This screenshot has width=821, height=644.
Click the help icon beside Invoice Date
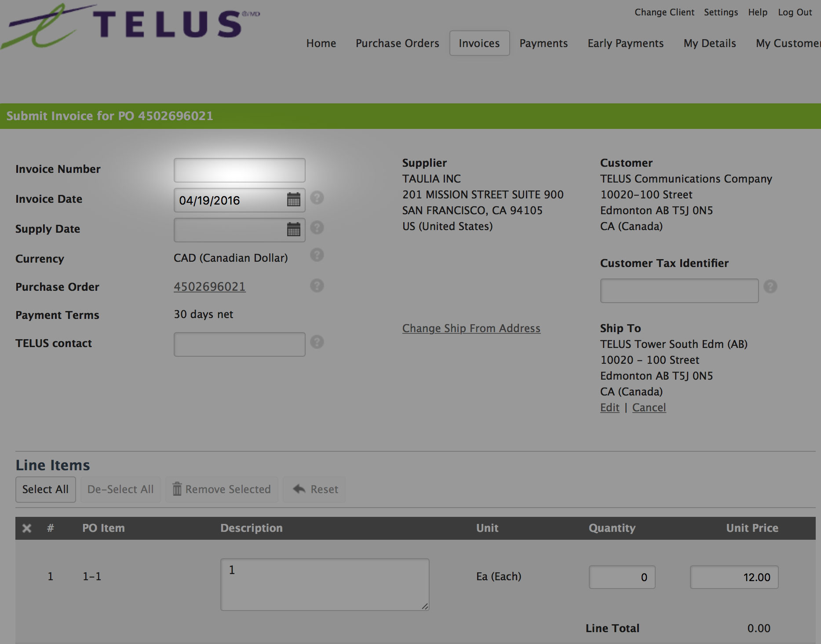[317, 198]
